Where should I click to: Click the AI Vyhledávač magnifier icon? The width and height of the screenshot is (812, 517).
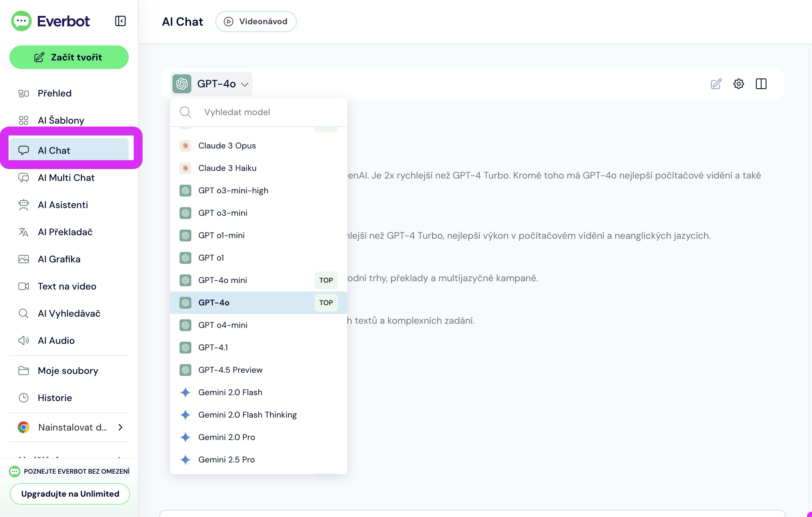pyautogui.click(x=24, y=313)
